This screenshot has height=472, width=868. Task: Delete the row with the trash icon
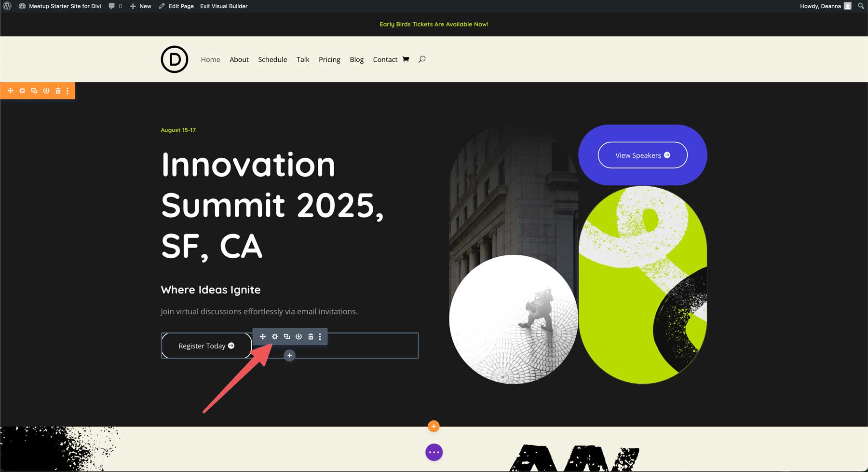point(310,336)
